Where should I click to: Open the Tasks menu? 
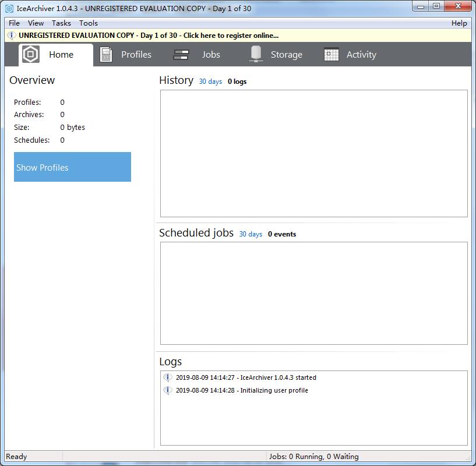pos(61,23)
